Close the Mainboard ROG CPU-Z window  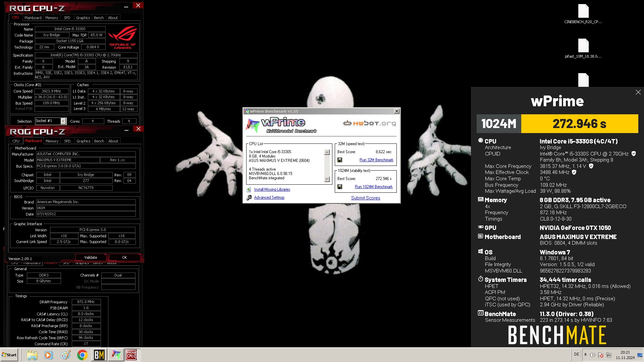pyautogui.click(x=138, y=129)
